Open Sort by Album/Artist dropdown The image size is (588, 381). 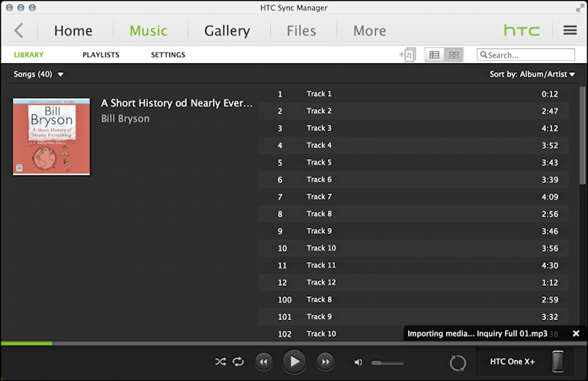(532, 74)
